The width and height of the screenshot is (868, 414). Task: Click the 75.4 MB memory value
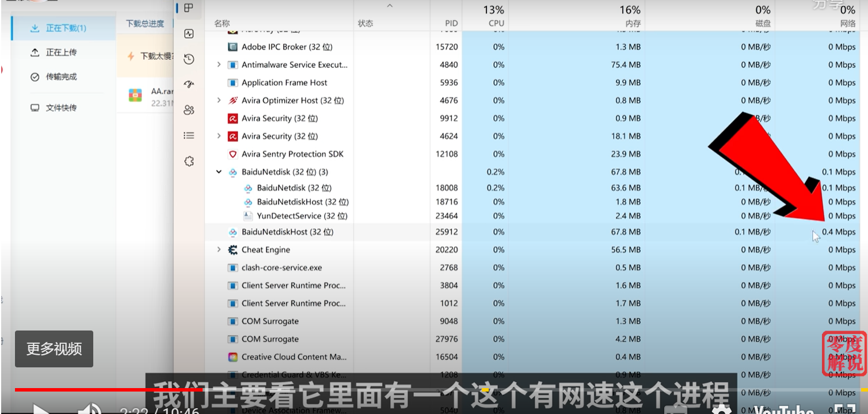(x=626, y=65)
